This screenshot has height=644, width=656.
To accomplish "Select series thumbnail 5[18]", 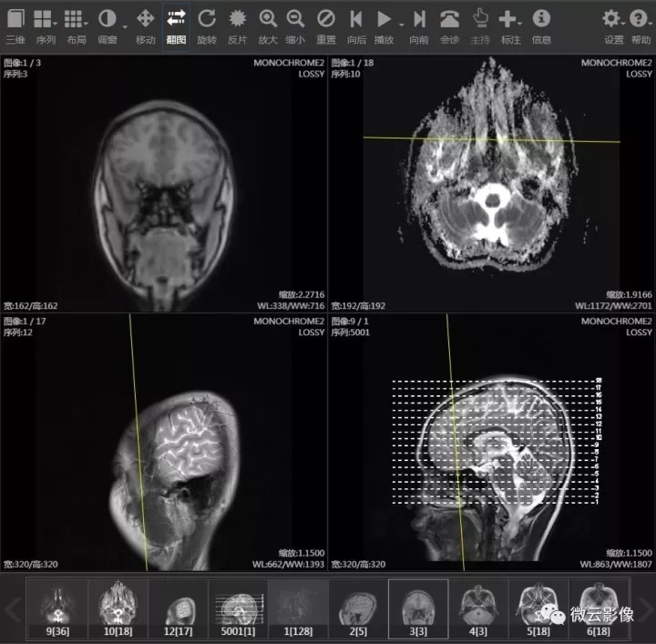I will (538, 608).
